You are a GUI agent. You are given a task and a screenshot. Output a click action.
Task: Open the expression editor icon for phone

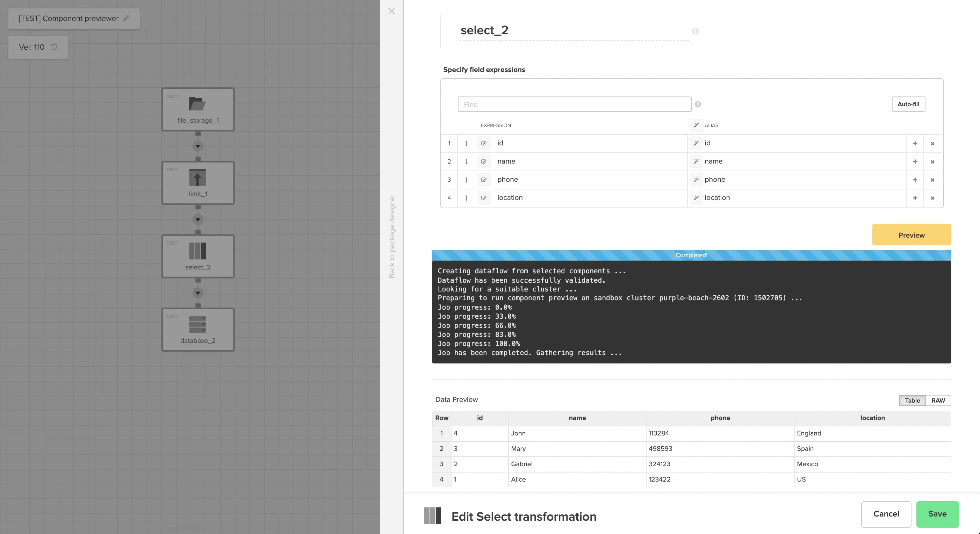click(484, 180)
